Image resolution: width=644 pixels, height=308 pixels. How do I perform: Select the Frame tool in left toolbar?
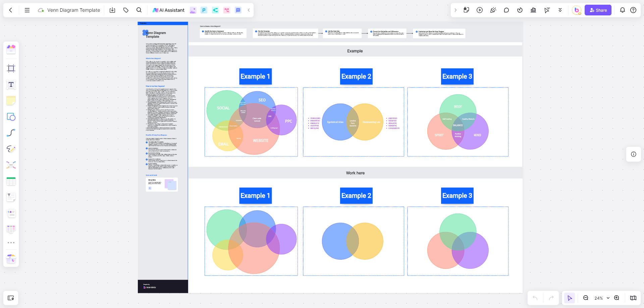tap(11, 69)
